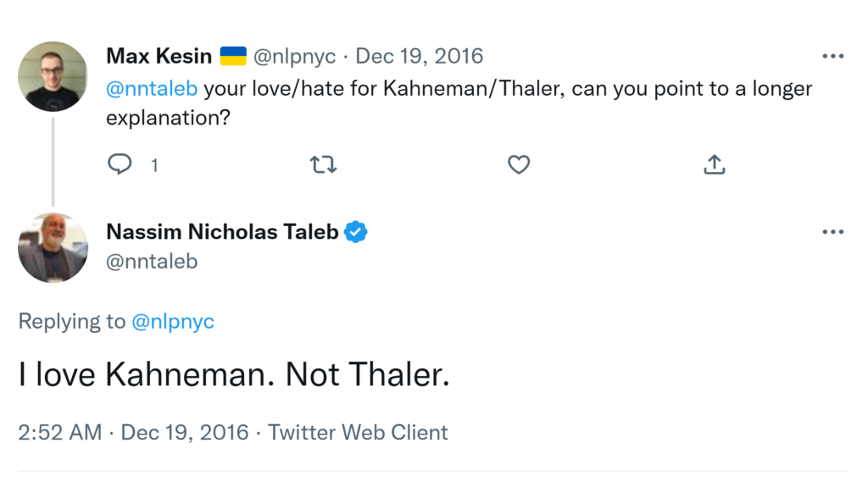Click the blue verified badge next to Taleb's name

pos(356,232)
